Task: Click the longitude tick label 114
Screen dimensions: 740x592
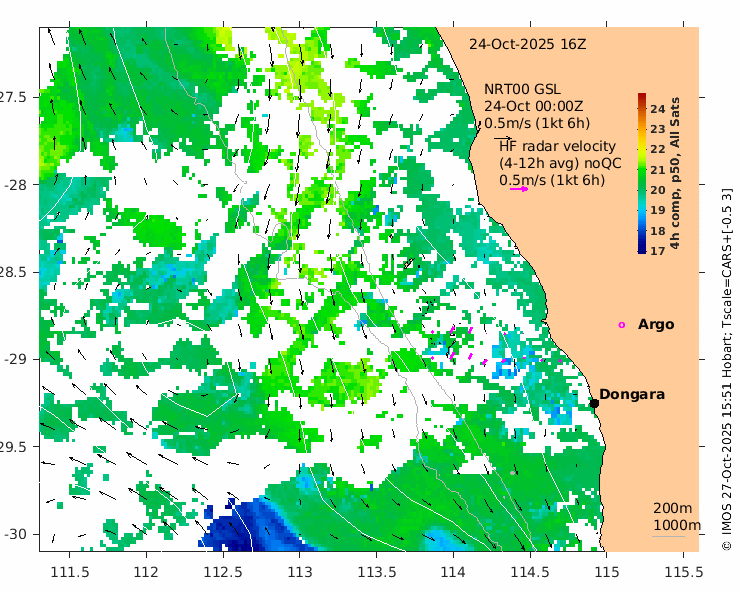Action: coord(454,572)
